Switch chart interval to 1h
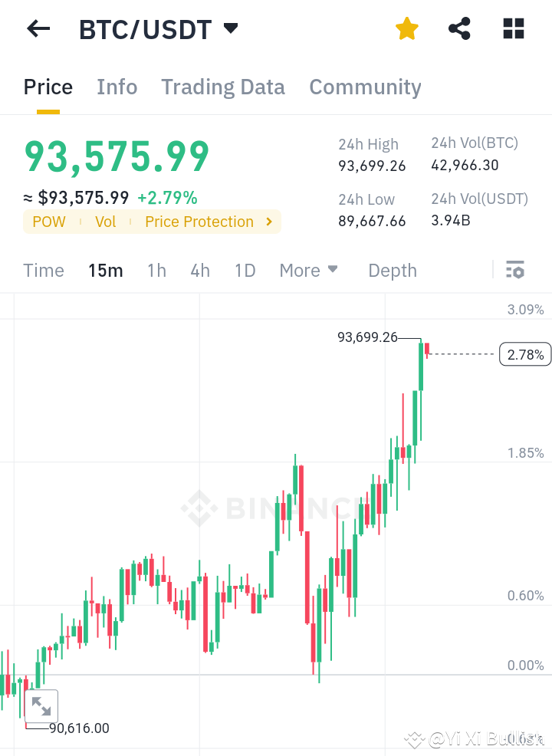The width and height of the screenshot is (552, 756). pyautogui.click(x=156, y=270)
